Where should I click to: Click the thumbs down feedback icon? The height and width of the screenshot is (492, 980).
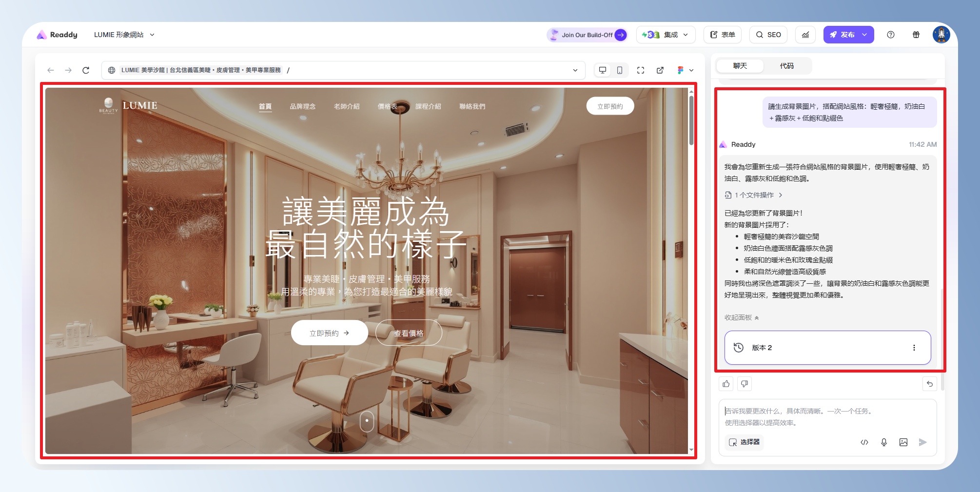point(745,384)
